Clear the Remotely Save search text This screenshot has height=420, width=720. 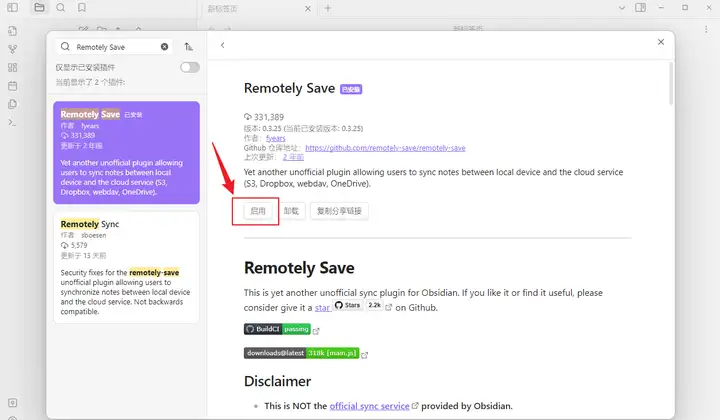click(164, 47)
